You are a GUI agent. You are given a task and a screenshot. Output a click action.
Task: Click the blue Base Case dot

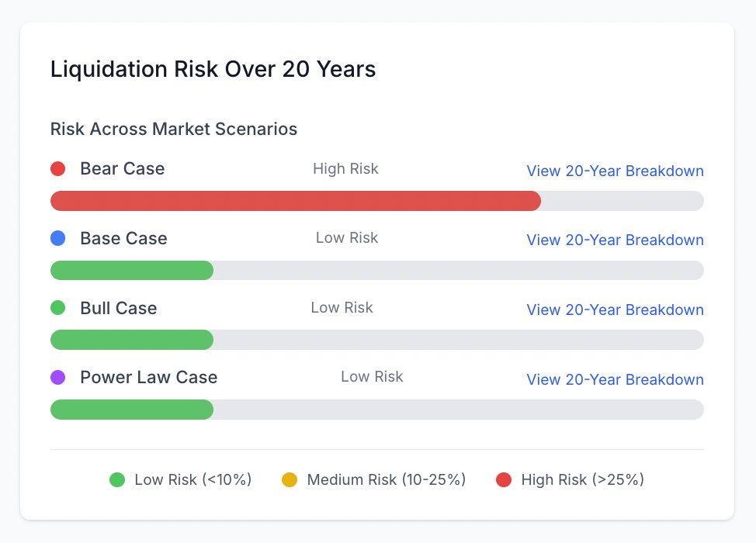(x=57, y=238)
